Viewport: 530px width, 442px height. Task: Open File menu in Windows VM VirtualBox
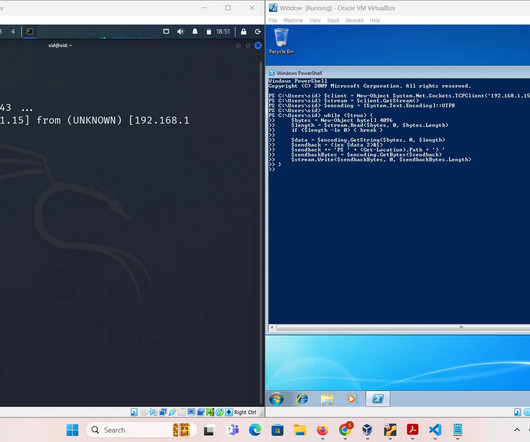[x=273, y=20]
